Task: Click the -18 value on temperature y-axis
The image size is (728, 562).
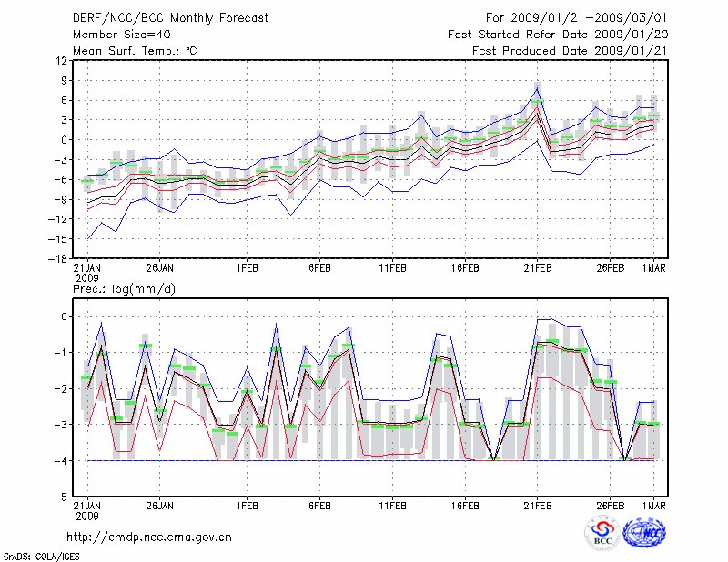Action: pyautogui.click(x=58, y=258)
